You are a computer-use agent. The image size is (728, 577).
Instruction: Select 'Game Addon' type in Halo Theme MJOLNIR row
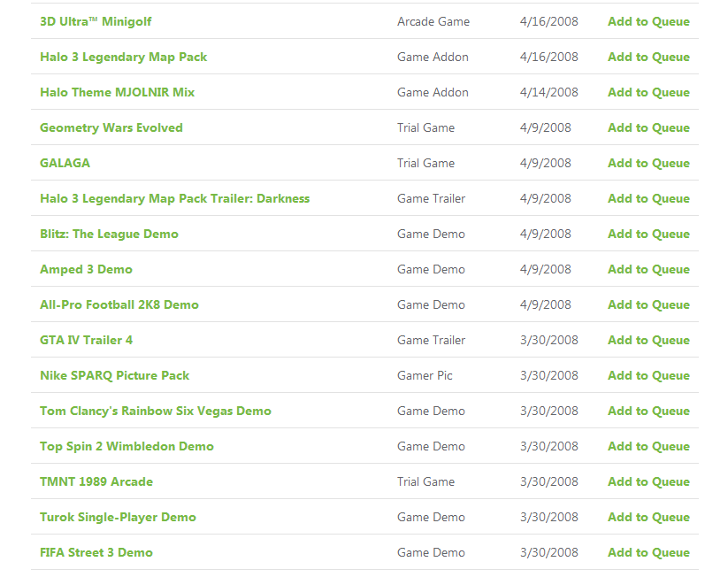[433, 92]
